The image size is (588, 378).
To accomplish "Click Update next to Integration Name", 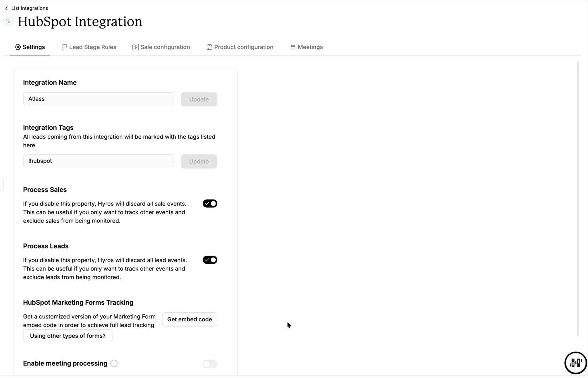I will pos(199,99).
